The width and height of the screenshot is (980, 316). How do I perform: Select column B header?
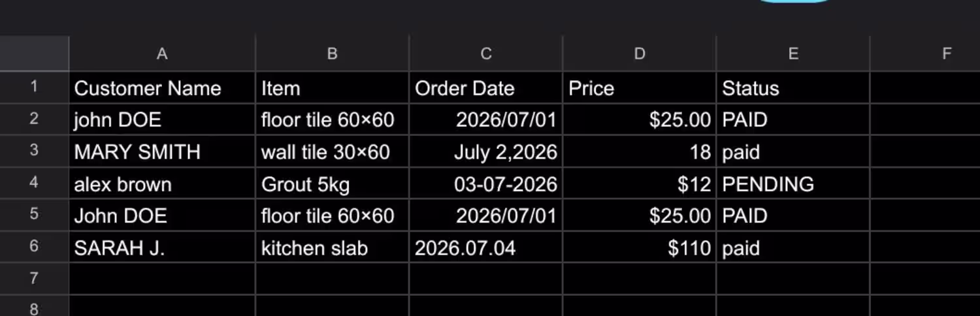coord(332,54)
